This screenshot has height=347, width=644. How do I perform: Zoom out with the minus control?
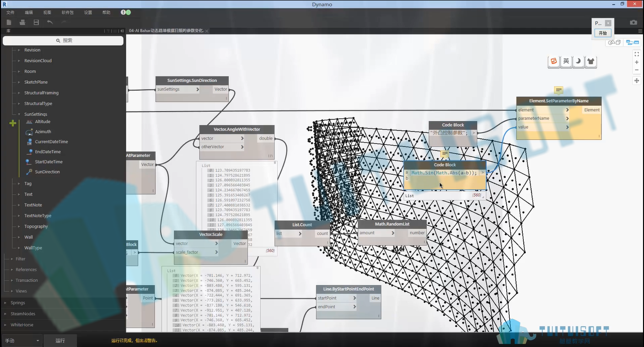coord(637,70)
